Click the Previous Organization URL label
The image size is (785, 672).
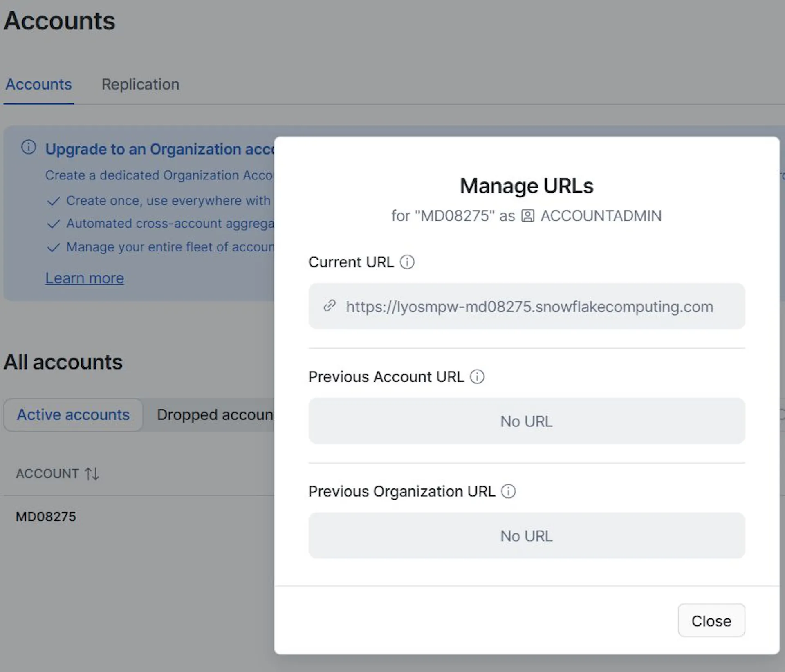pyautogui.click(x=402, y=491)
